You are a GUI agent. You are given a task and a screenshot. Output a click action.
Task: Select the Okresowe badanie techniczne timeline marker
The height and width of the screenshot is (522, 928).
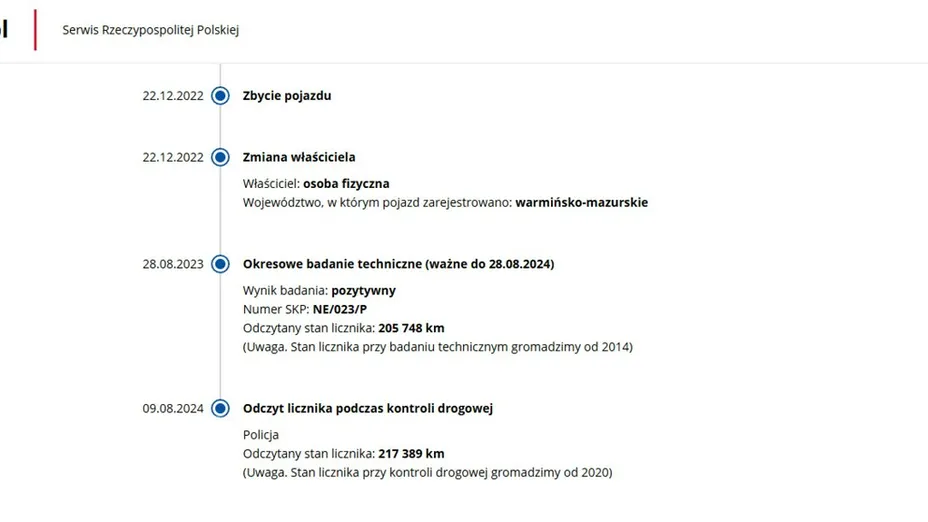pyautogui.click(x=221, y=264)
